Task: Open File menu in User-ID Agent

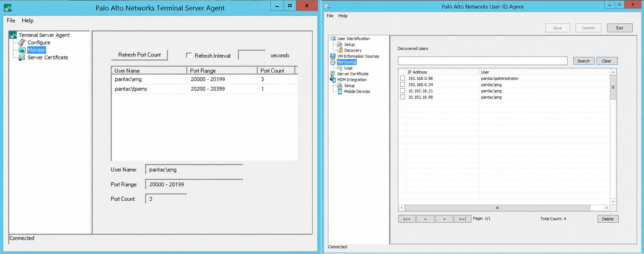Action: [x=330, y=16]
